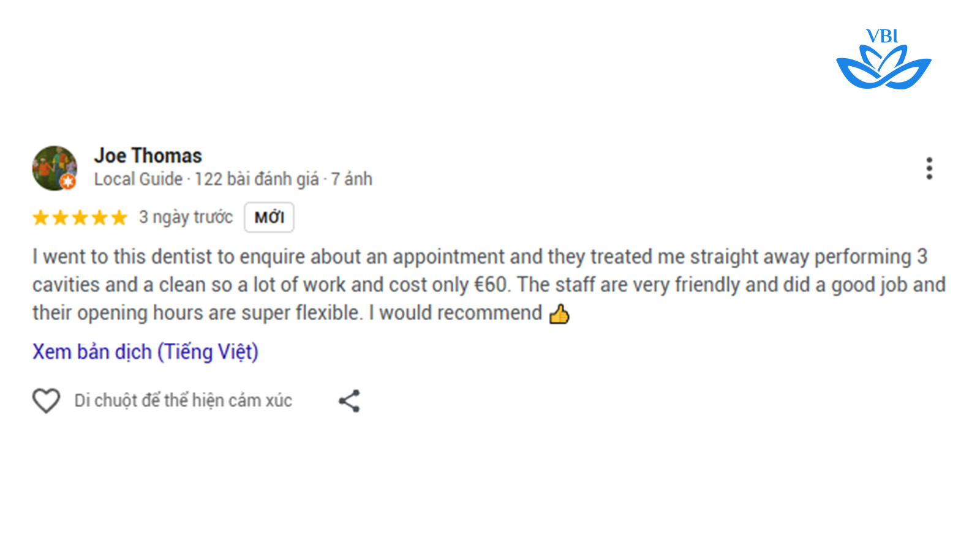Click the "7 ảnh" photo count
Screen dimensions: 980x551
(352, 179)
